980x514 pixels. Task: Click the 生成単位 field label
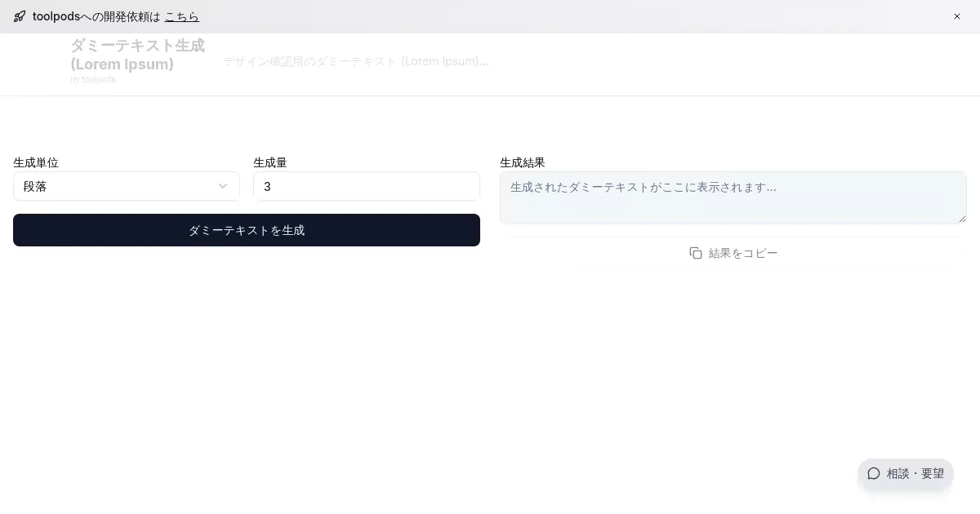[x=36, y=162]
